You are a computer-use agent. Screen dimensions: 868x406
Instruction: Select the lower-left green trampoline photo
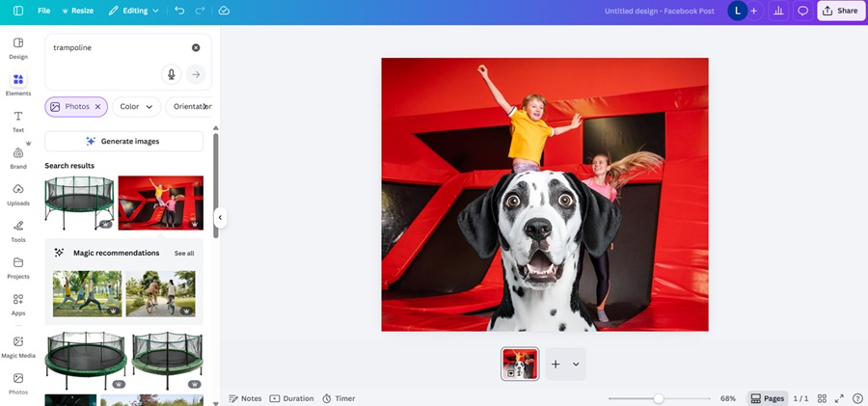[86, 361]
